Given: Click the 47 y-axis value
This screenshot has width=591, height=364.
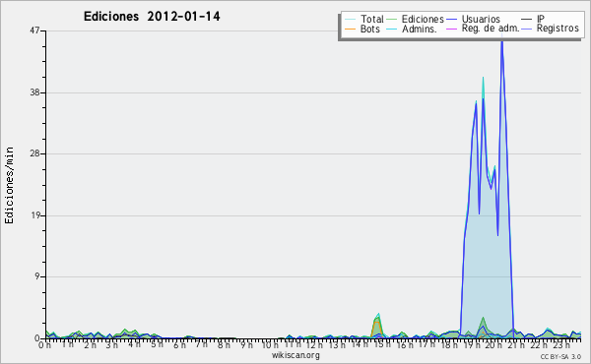Looking at the screenshot, I should click(x=34, y=30).
